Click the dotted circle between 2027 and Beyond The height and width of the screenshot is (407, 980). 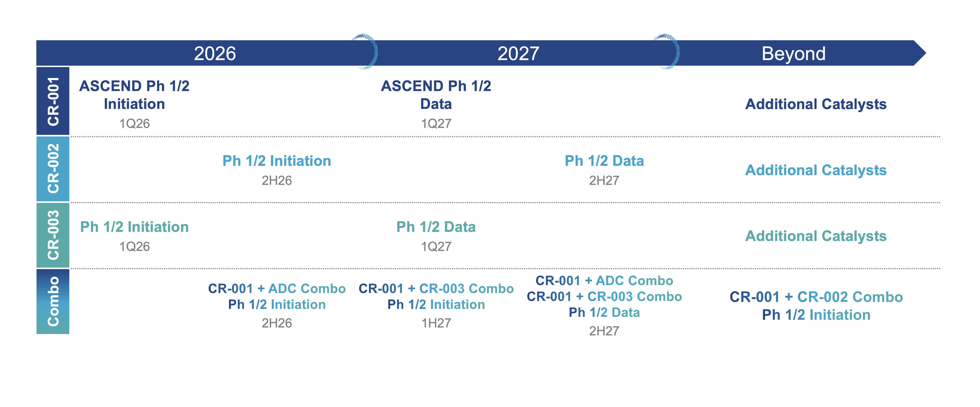click(666, 52)
